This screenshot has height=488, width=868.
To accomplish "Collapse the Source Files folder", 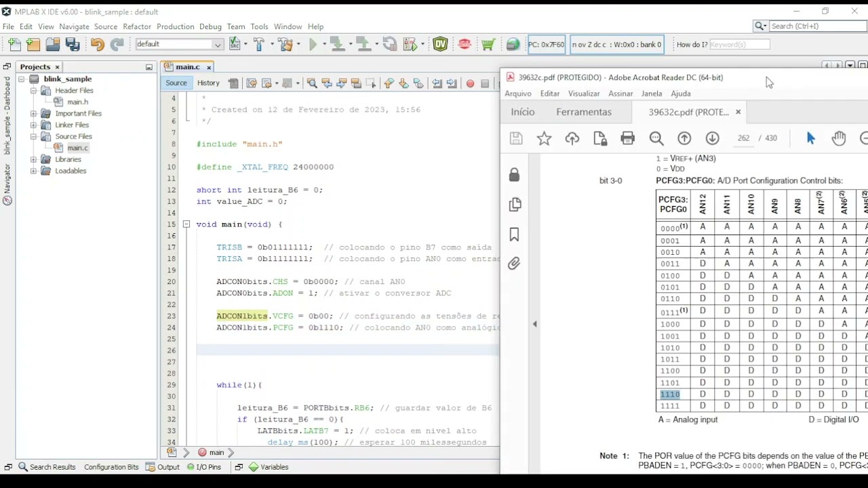I will tap(33, 137).
